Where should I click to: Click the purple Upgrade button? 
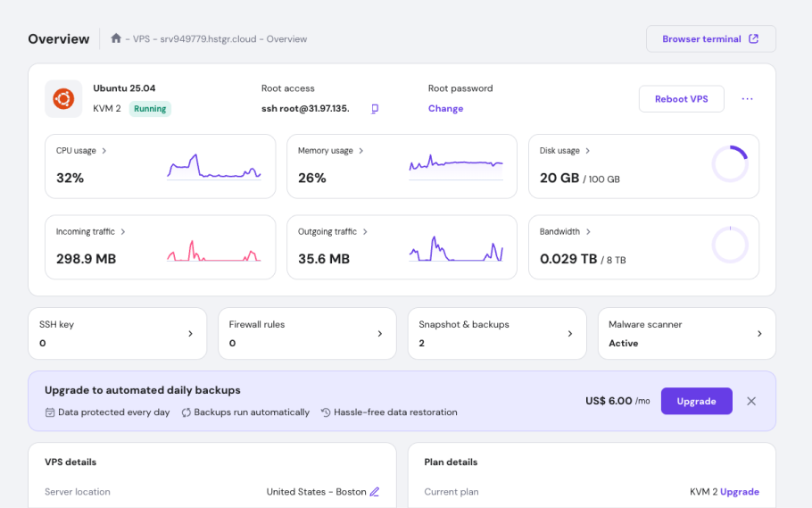(x=696, y=401)
